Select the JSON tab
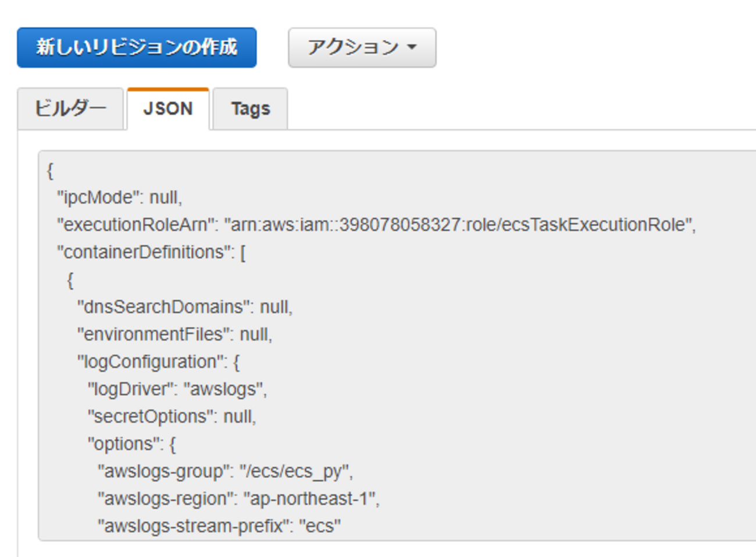The image size is (756, 557). pyautogui.click(x=168, y=109)
